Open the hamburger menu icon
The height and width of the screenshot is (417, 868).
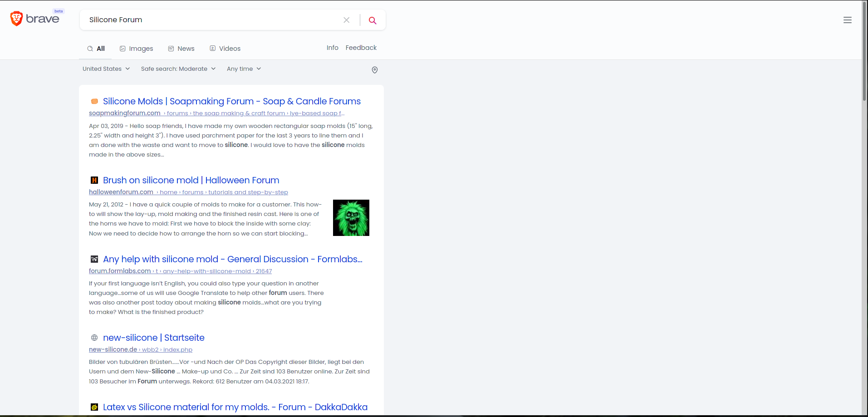coord(847,20)
